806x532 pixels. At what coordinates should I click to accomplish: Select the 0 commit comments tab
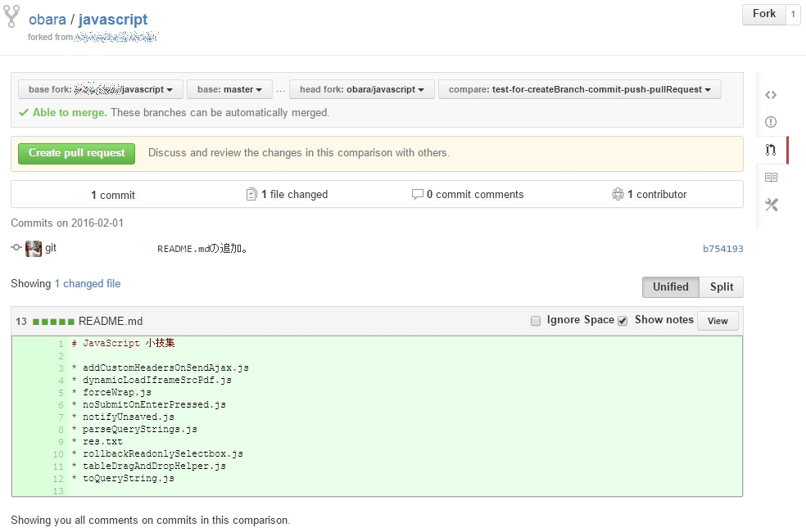tap(468, 194)
